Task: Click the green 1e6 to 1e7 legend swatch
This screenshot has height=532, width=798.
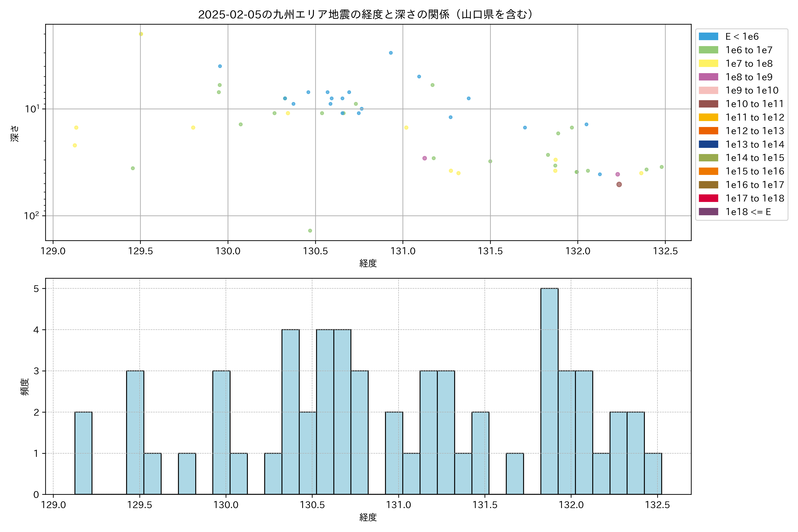Action: pos(708,50)
